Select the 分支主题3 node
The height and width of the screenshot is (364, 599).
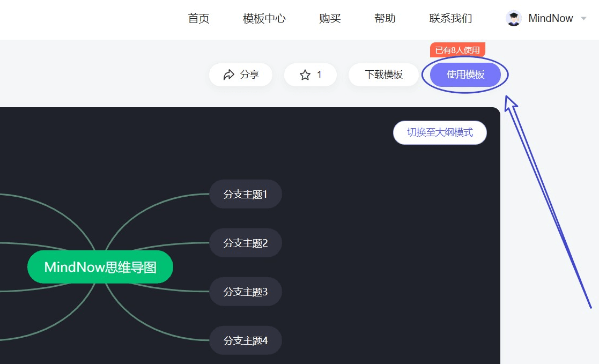(x=245, y=292)
